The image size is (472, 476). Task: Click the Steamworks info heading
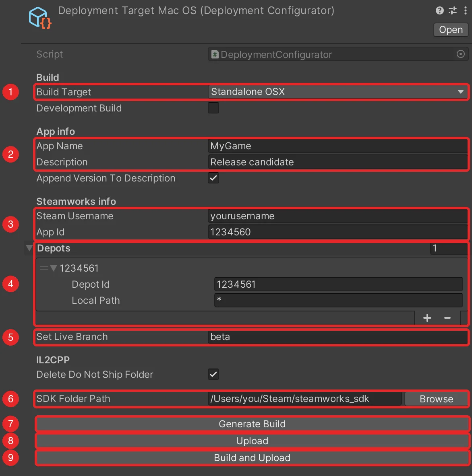pyautogui.click(x=76, y=202)
